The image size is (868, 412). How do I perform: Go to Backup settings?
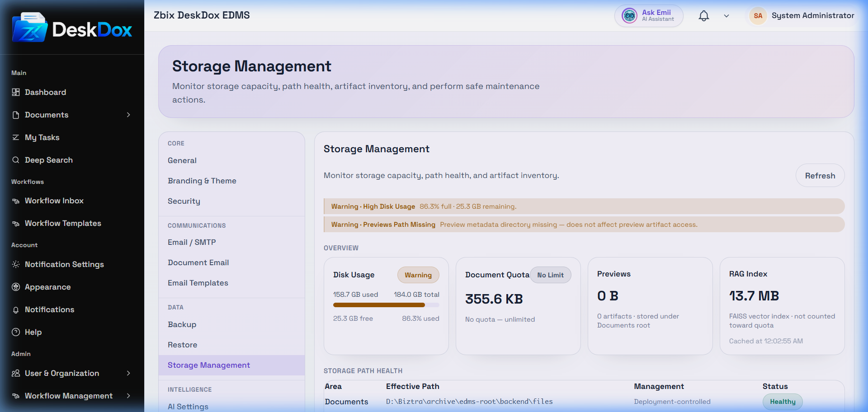point(231,324)
